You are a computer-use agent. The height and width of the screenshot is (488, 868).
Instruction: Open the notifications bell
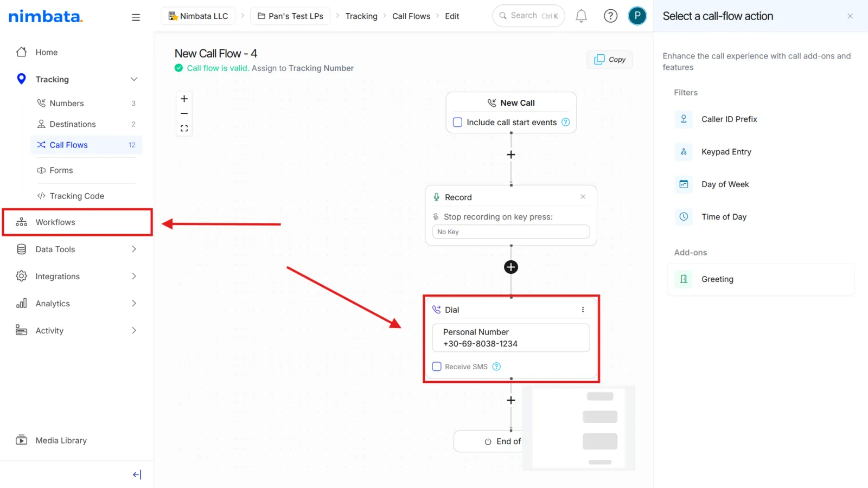[581, 16]
